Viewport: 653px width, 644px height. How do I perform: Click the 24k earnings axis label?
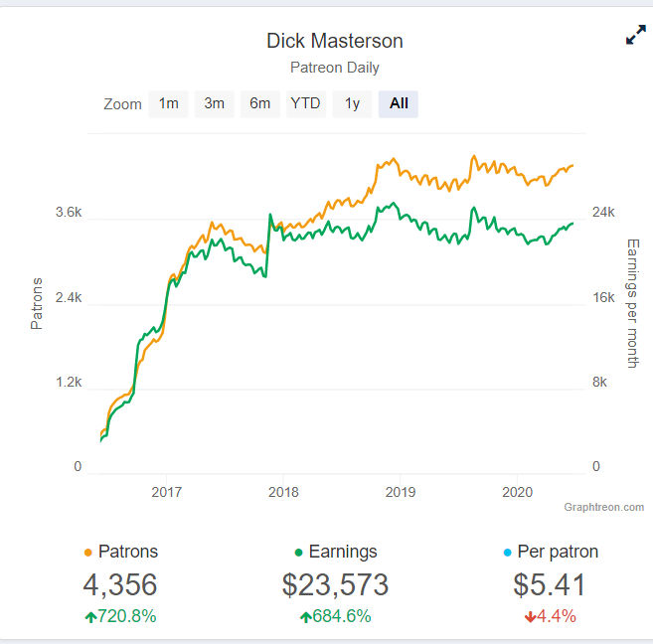pyautogui.click(x=603, y=213)
